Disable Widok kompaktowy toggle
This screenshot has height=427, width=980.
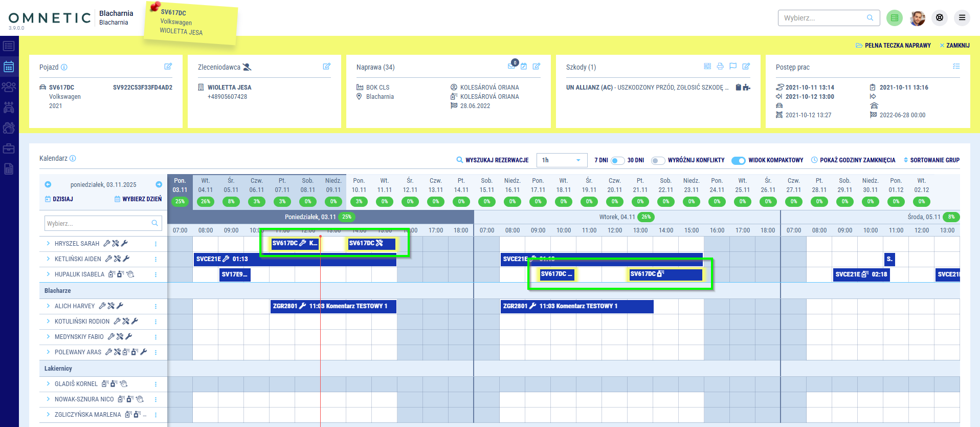pos(738,160)
